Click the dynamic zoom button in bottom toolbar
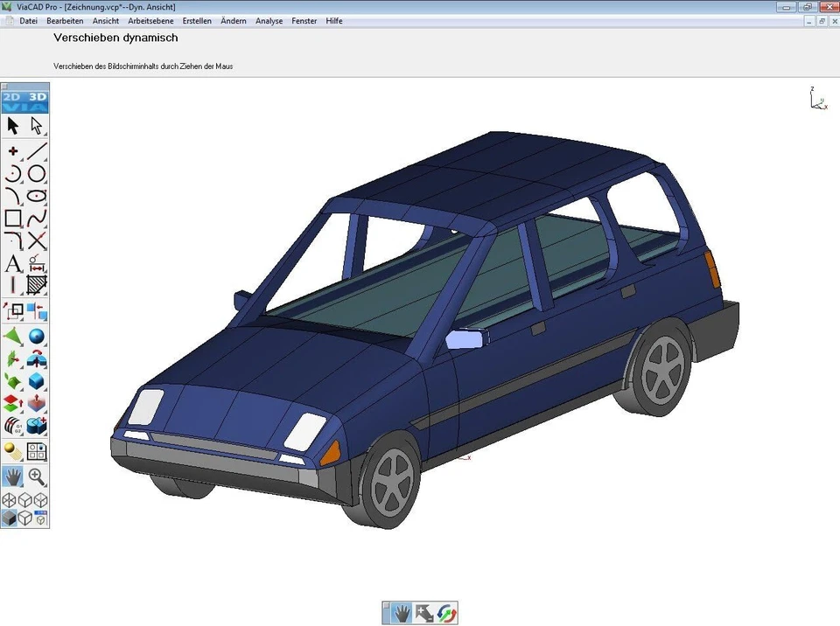 (x=424, y=613)
